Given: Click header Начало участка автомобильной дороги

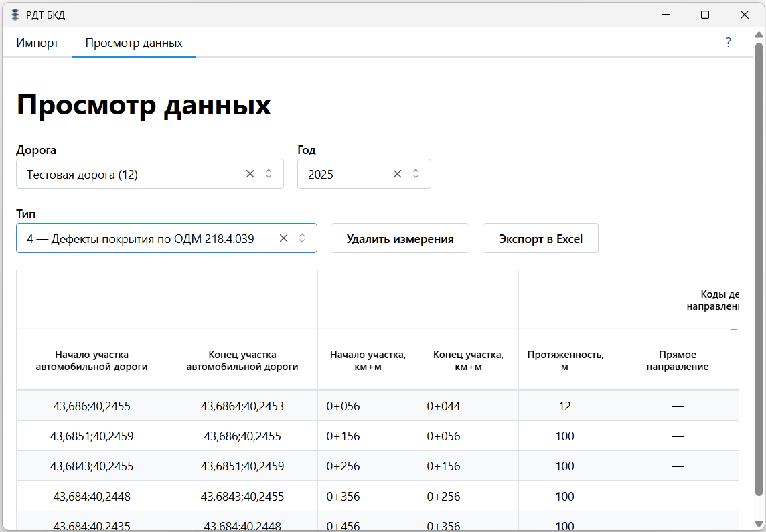Looking at the screenshot, I should coord(92,361).
